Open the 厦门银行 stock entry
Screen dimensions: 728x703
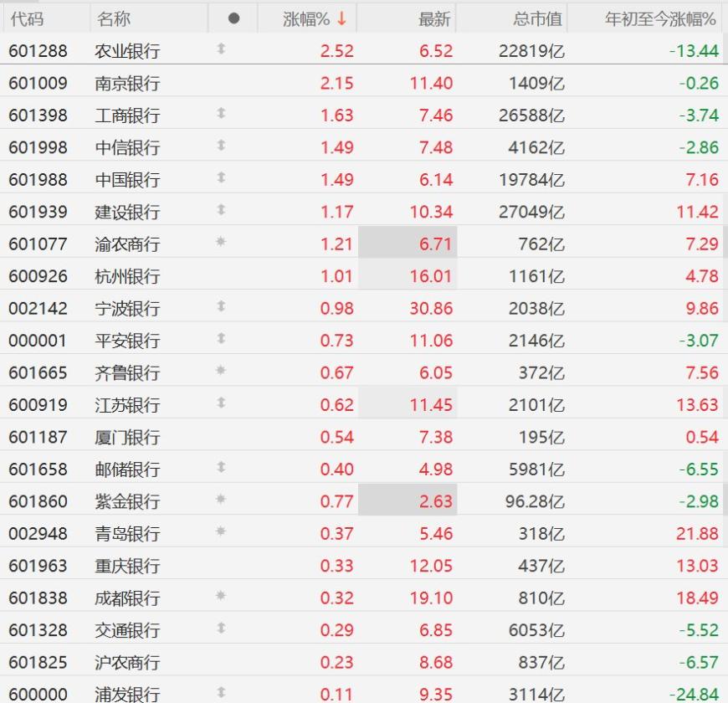[x=128, y=438]
